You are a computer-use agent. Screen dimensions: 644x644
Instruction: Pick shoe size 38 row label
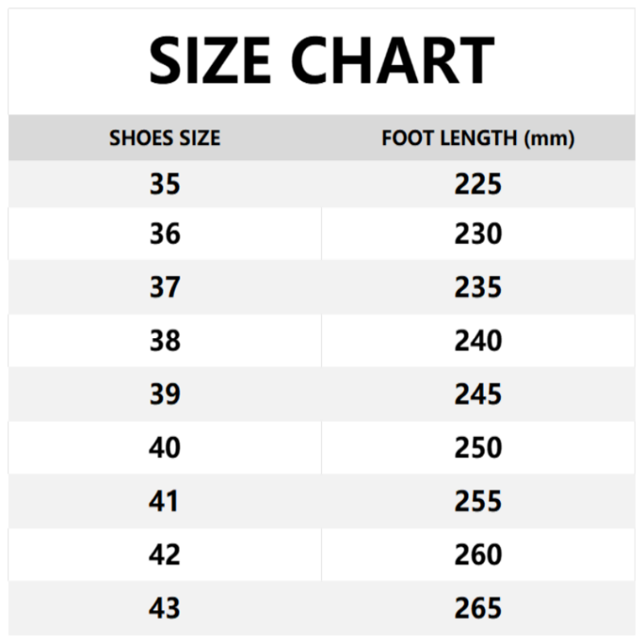click(164, 341)
